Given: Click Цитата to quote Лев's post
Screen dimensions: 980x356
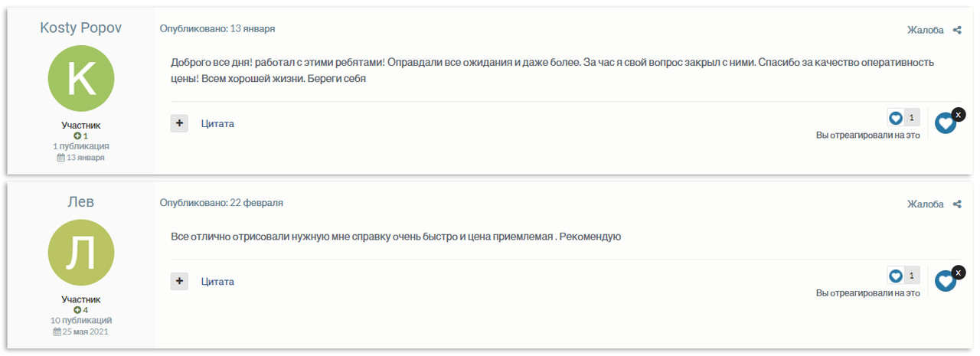Looking at the screenshot, I should [217, 282].
